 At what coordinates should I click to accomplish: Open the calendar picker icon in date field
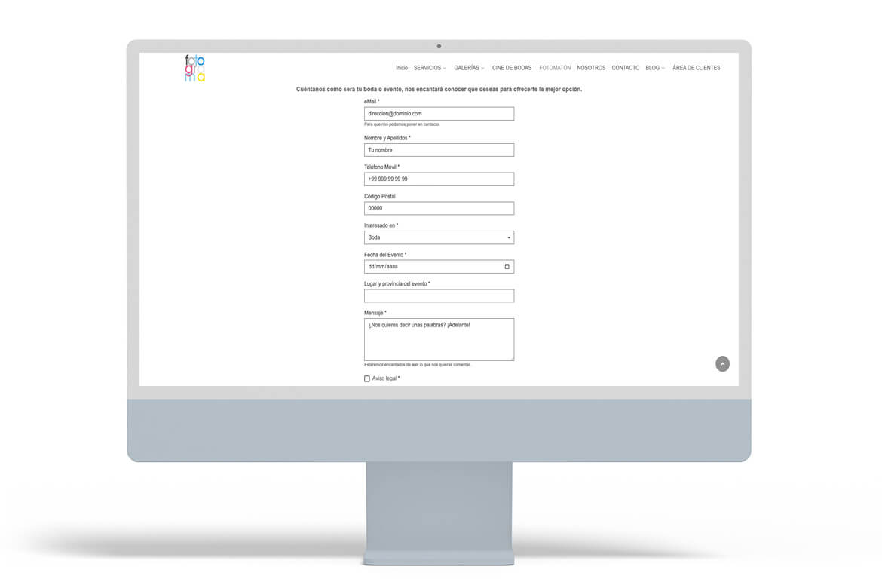click(x=507, y=267)
